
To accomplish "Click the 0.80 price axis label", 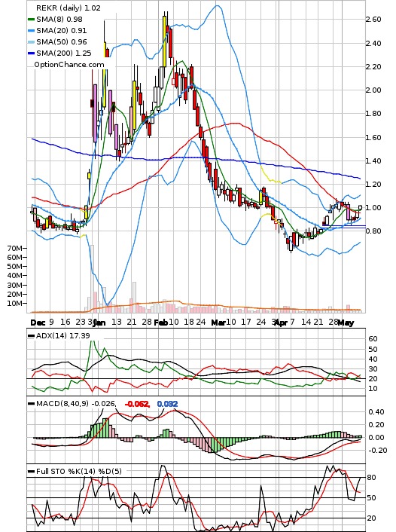I will [373, 231].
